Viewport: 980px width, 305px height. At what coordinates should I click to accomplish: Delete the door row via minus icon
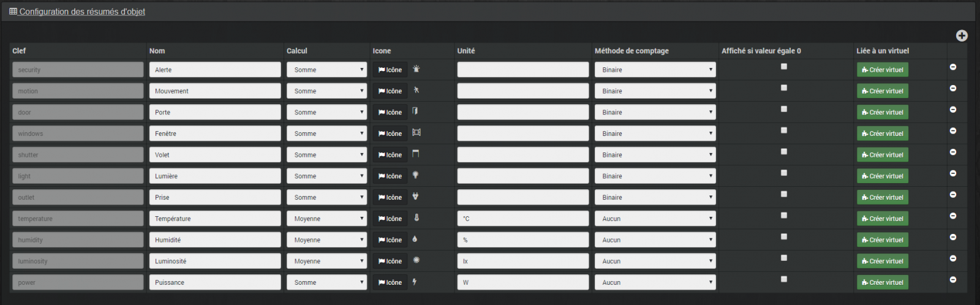[x=953, y=110]
